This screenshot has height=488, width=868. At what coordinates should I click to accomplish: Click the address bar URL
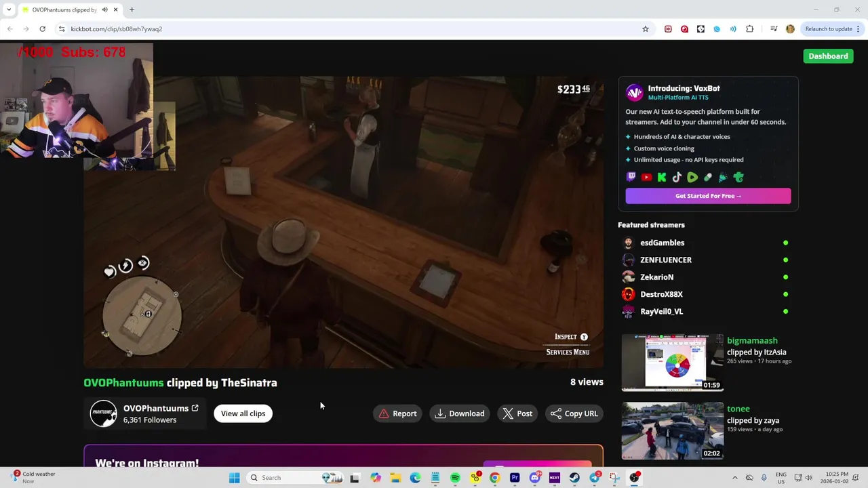coord(116,29)
